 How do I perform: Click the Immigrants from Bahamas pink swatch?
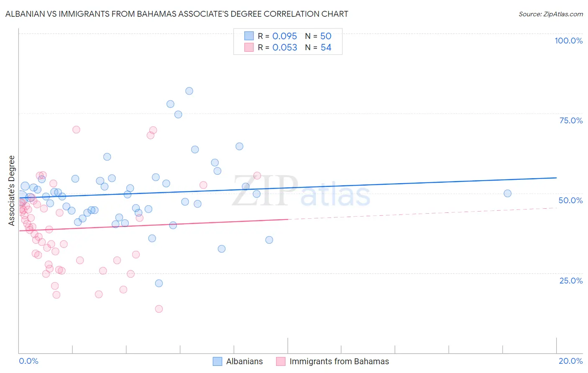pyautogui.click(x=281, y=361)
